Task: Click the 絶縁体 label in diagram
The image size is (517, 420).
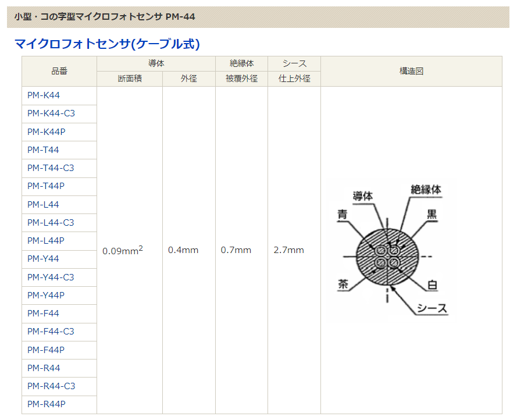Action: (426, 190)
